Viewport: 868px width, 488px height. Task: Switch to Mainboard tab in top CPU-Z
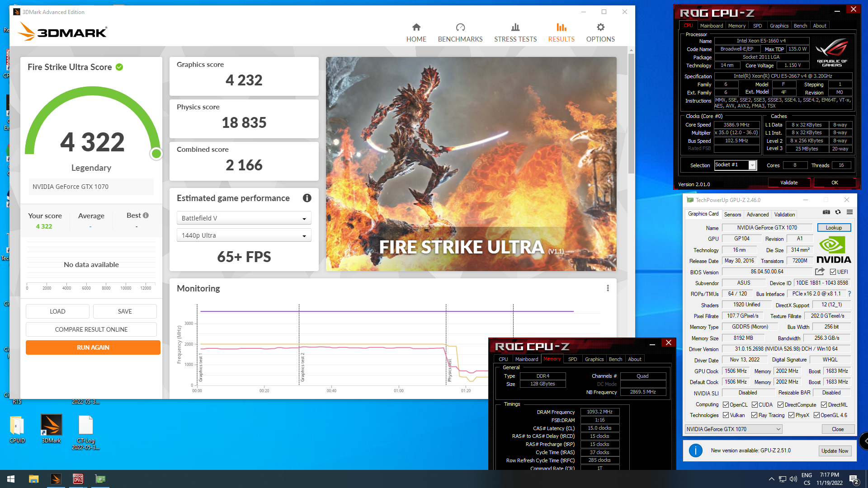pos(712,26)
